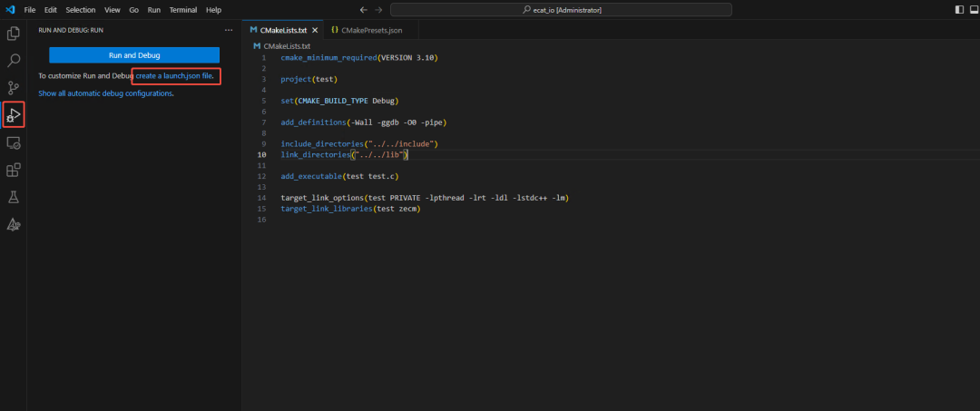Go back with the left arrow
980x411 pixels.
tap(364, 10)
